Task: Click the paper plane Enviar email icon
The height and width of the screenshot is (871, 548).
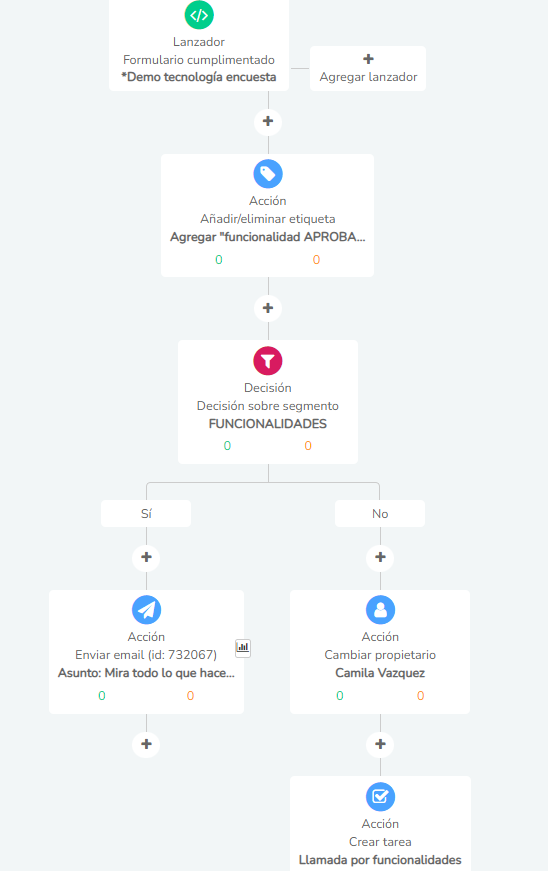Action: pyautogui.click(x=147, y=610)
